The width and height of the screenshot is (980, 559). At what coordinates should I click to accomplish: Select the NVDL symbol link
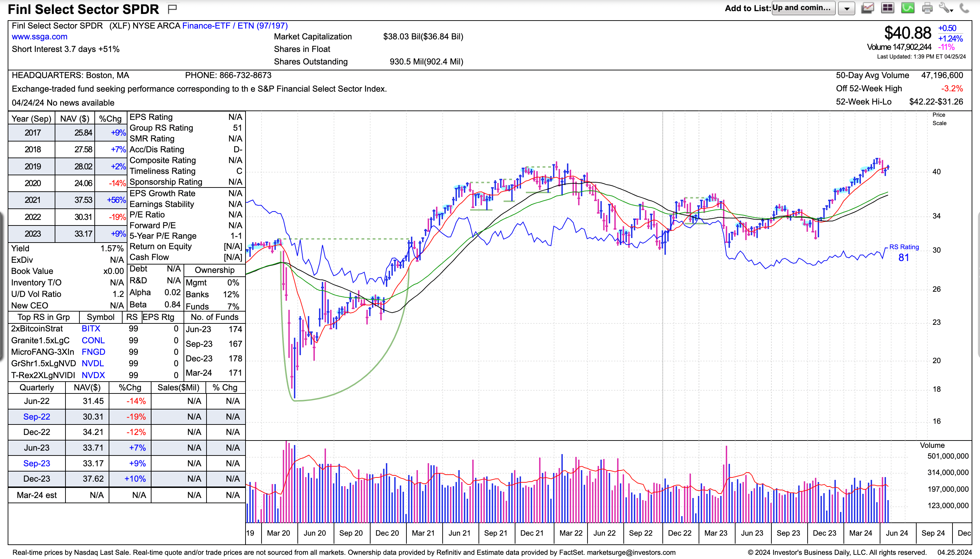click(92, 363)
